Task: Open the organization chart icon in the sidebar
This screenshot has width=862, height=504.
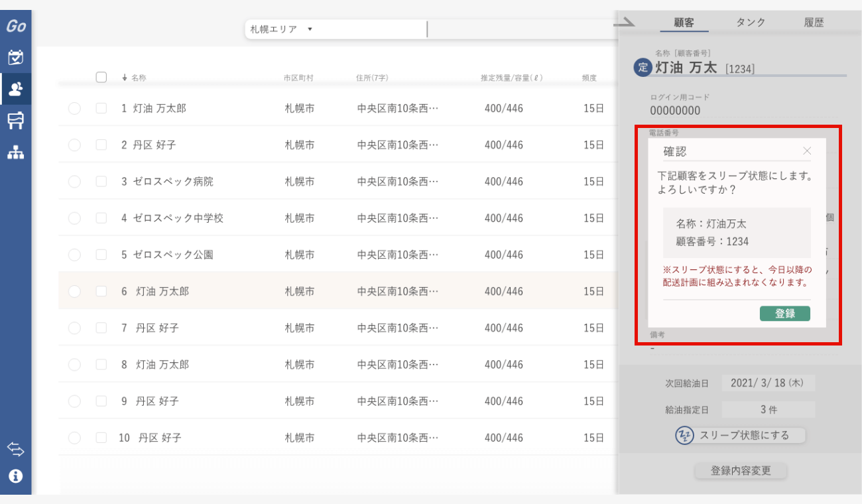Action: coord(16,152)
